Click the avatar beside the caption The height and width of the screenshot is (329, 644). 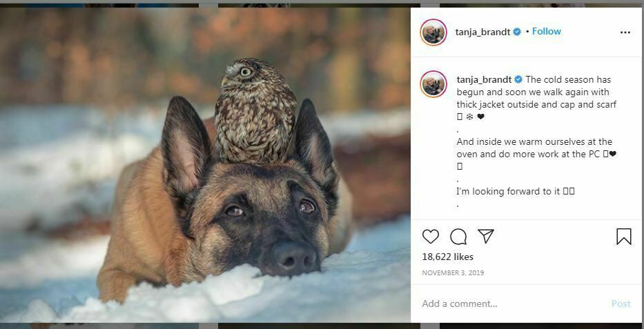[433, 83]
